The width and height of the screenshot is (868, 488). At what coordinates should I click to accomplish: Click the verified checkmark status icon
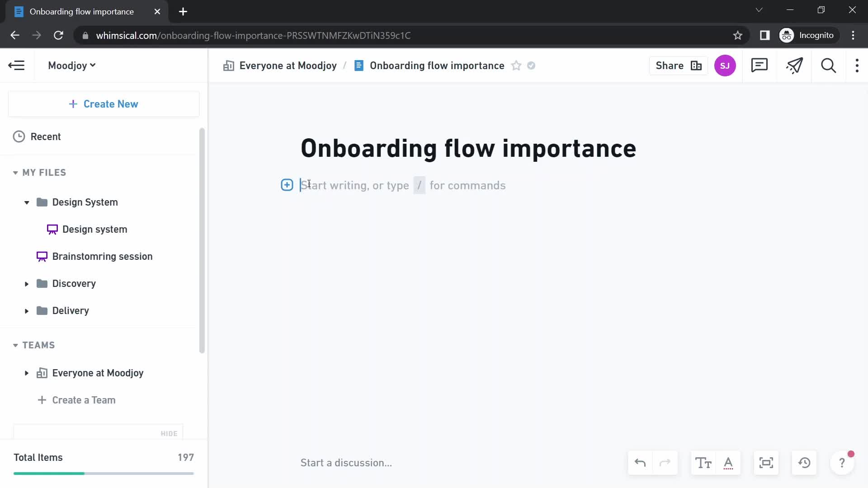tap(532, 66)
